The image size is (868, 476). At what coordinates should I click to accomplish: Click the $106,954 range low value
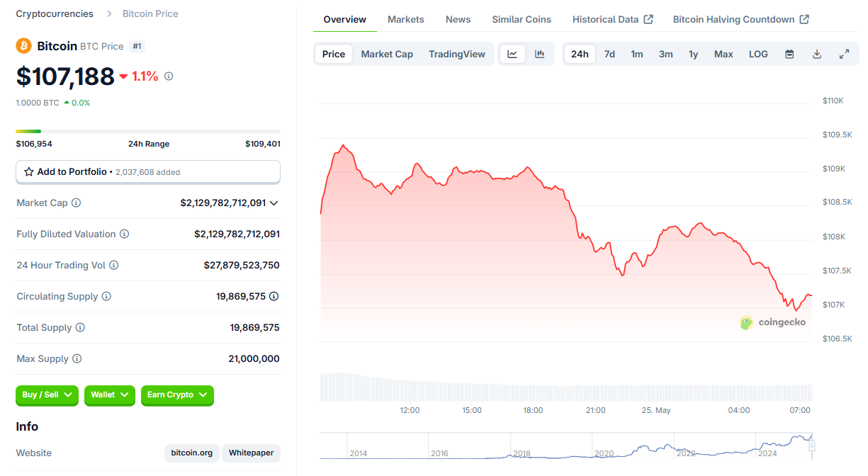point(34,144)
